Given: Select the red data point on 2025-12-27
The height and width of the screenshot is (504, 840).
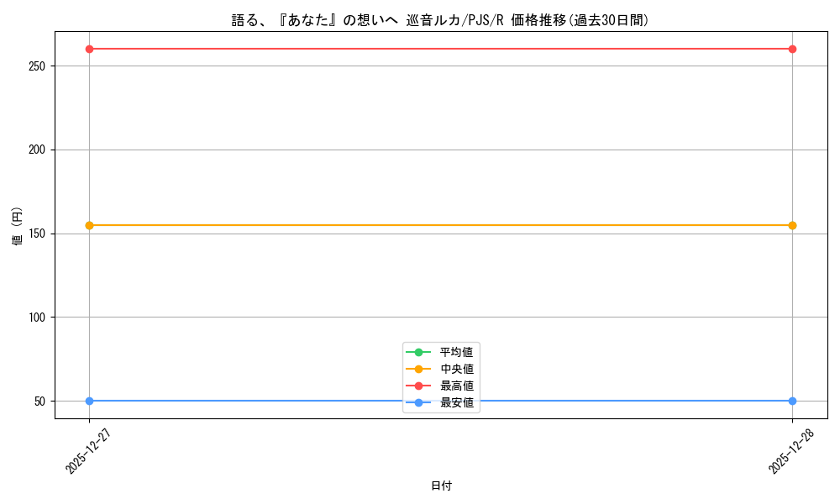Looking at the screenshot, I should [88, 49].
